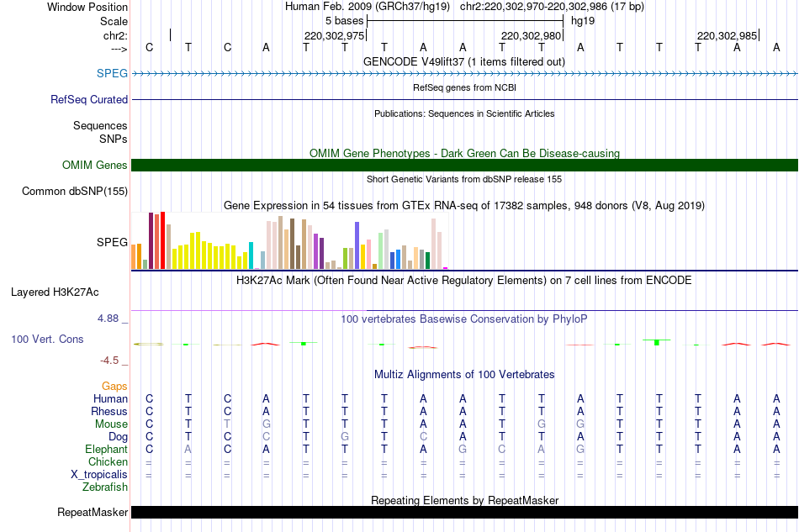Click the Common dbSNP(155) track label
The image size is (799, 532).
click(x=74, y=192)
